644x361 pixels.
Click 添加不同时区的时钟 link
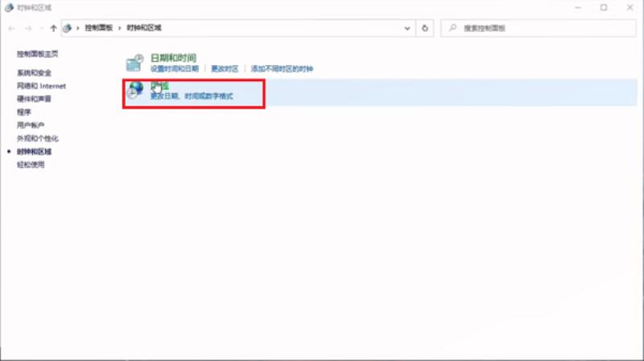pyautogui.click(x=282, y=69)
